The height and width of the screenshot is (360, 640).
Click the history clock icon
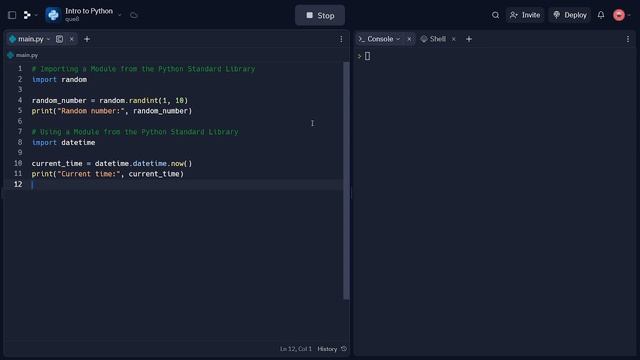[344, 349]
